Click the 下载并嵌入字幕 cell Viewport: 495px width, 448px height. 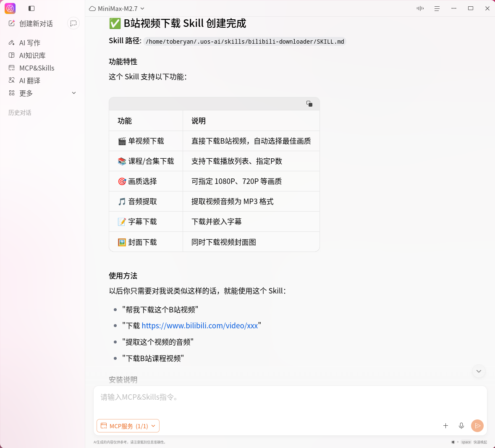click(x=251, y=222)
